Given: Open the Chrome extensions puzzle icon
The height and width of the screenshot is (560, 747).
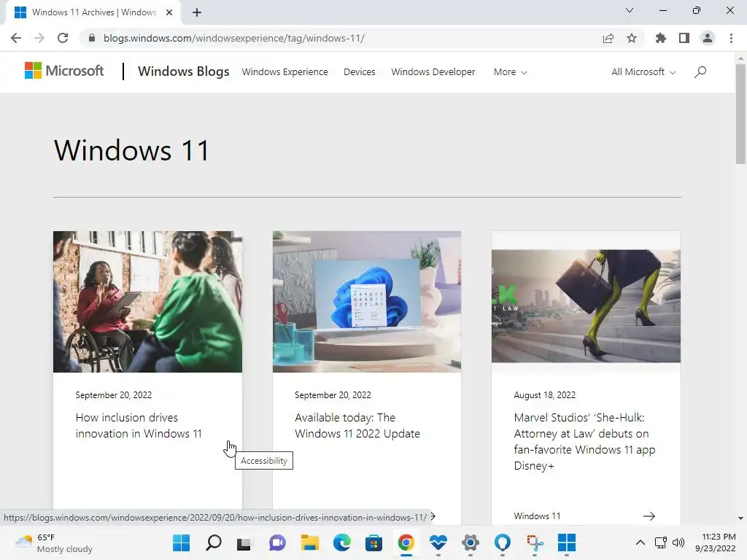Looking at the screenshot, I should coord(661,38).
